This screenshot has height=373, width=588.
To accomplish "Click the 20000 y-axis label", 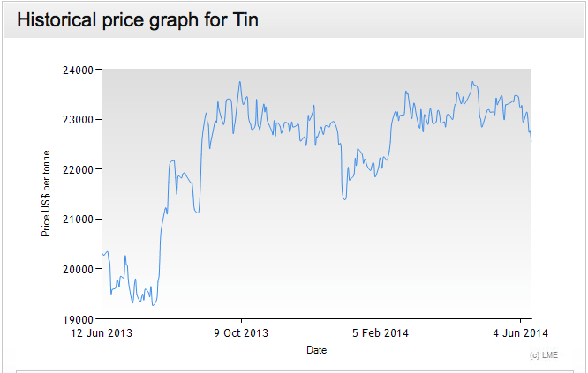I will [x=82, y=269].
